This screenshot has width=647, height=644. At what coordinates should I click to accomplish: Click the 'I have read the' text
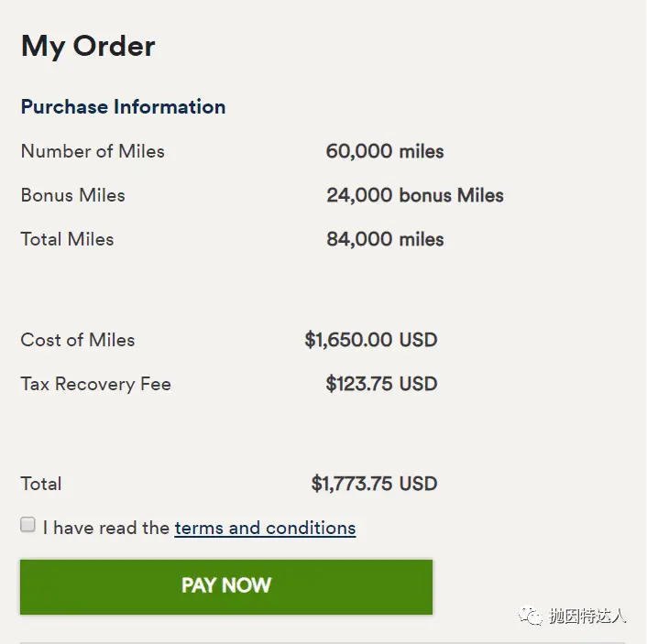tap(106, 528)
